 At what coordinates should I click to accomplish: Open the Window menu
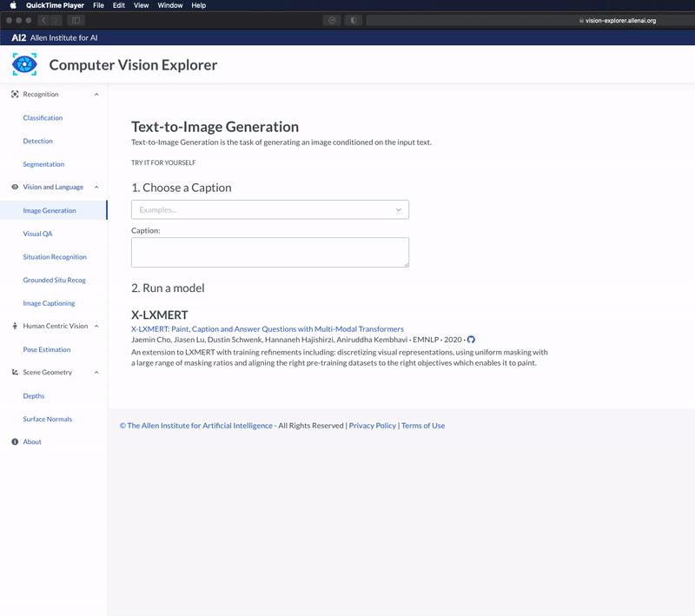(170, 5)
